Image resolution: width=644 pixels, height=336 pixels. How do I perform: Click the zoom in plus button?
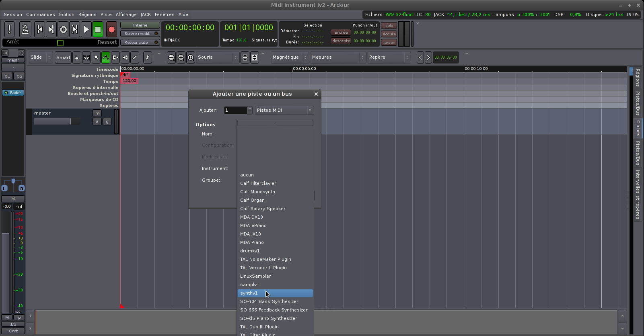(x=181, y=57)
